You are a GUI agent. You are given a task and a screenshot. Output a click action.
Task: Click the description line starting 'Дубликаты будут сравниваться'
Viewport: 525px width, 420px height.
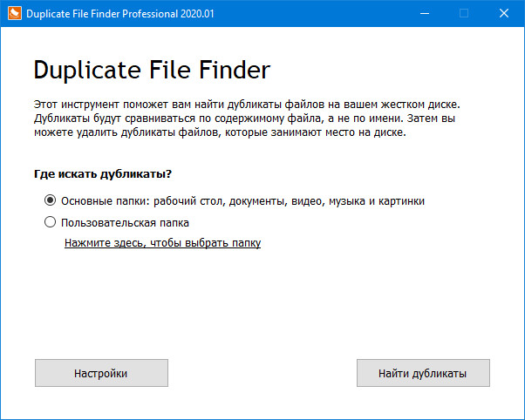click(x=246, y=119)
